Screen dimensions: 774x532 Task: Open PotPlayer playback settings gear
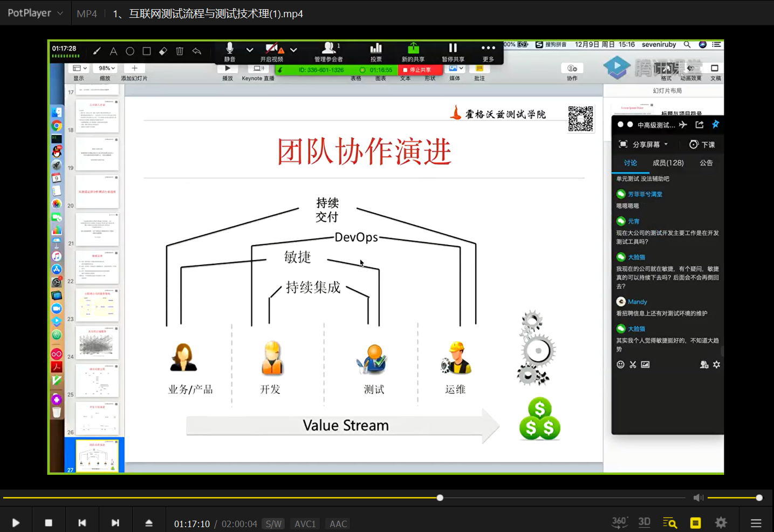[x=721, y=522]
